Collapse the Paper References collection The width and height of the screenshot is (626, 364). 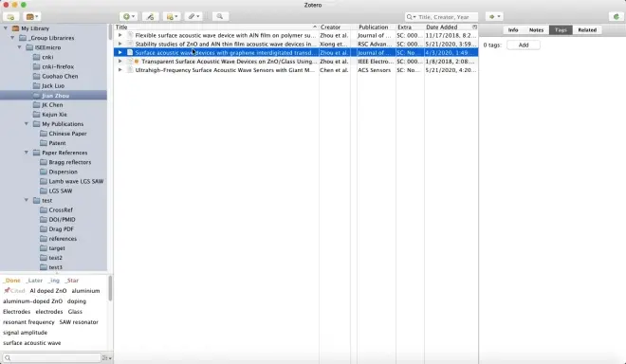click(x=27, y=153)
